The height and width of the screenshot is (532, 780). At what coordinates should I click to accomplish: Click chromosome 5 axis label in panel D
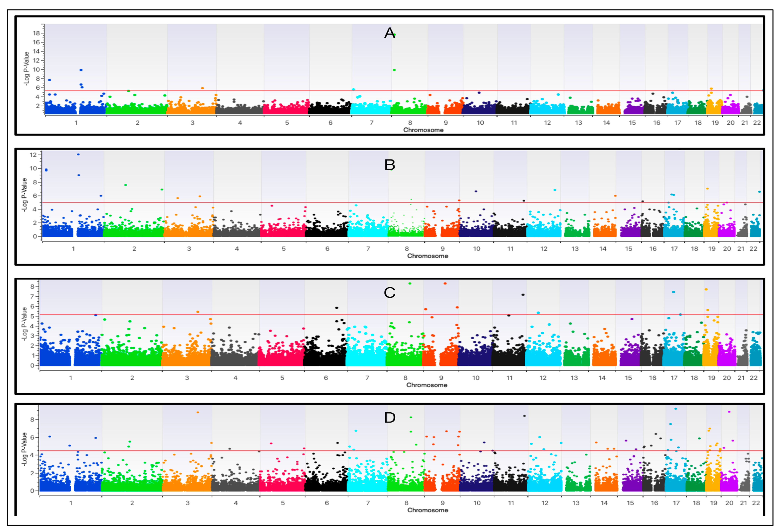283,503
